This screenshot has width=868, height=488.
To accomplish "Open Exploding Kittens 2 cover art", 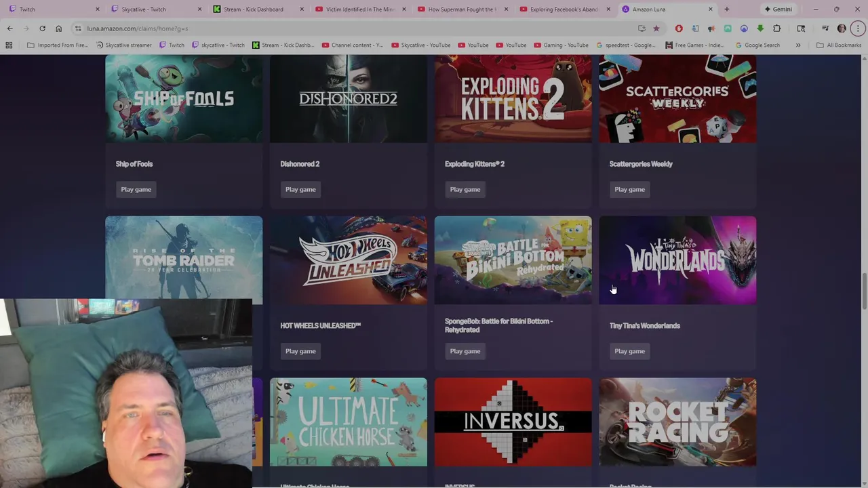I will pyautogui.click(x=513, y=99).
